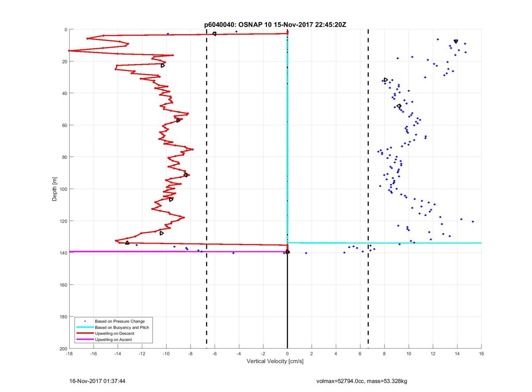532x392 pixels.
Task: Click the triangle marker near 14 cm/s at top right
Action: (x=456, y=41)
